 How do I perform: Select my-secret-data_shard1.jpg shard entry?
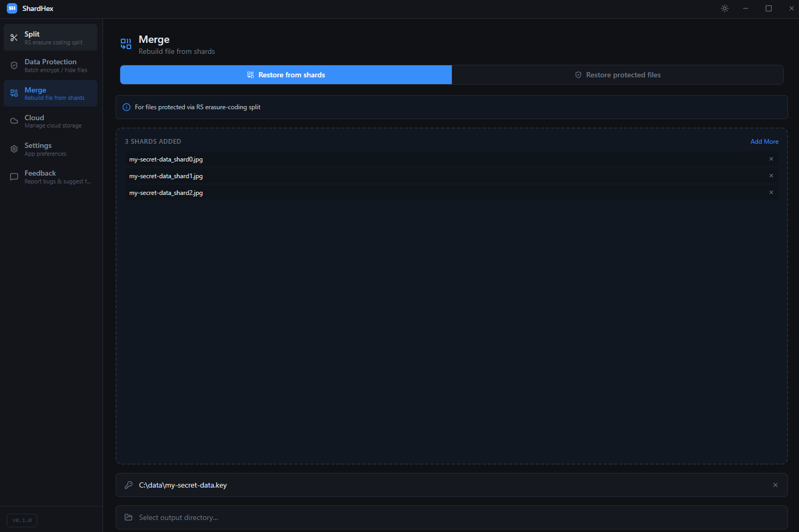(x=166, y=176)
